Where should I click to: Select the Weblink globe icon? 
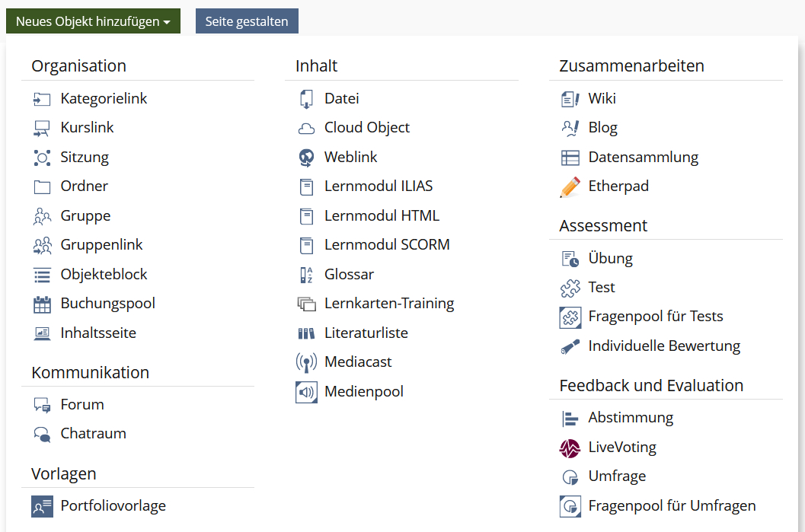point(306,158)
